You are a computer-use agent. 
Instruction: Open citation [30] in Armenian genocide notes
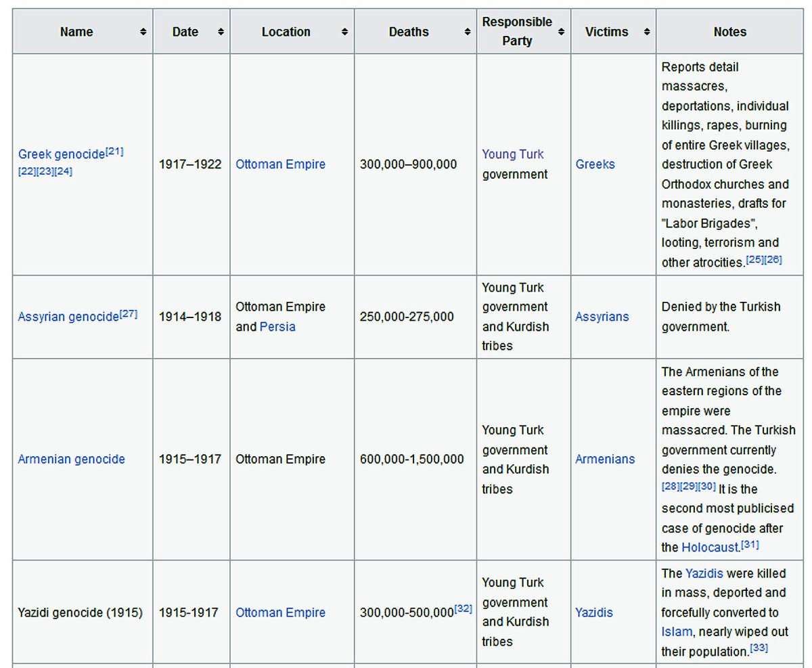coord(707,486)
